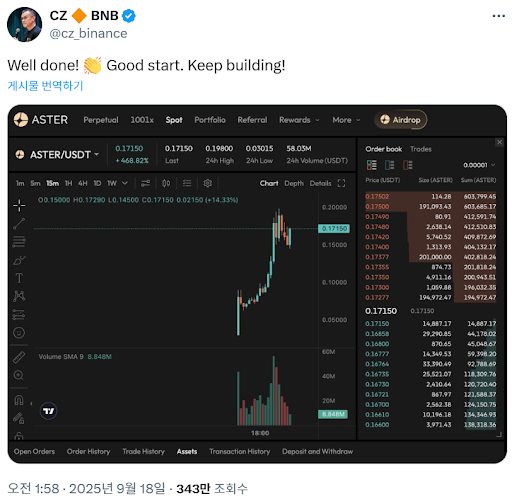Open chart settings gear icon

point(208,183)
